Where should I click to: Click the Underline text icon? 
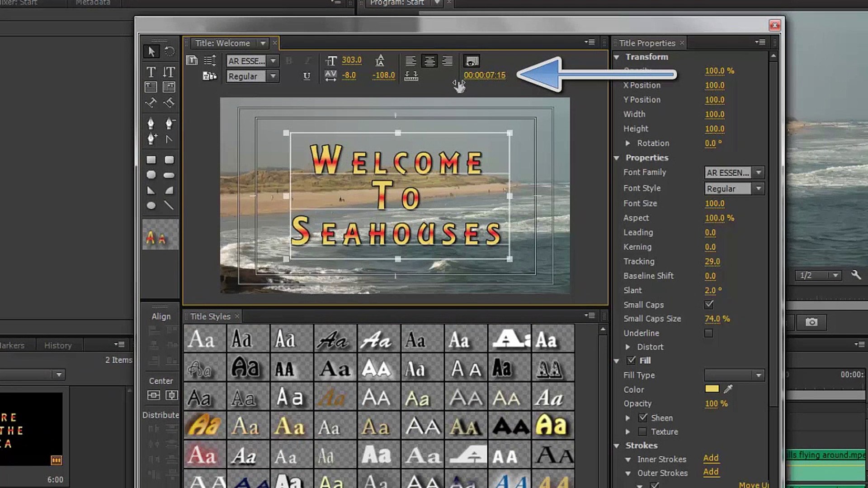(x=307, y=76)
